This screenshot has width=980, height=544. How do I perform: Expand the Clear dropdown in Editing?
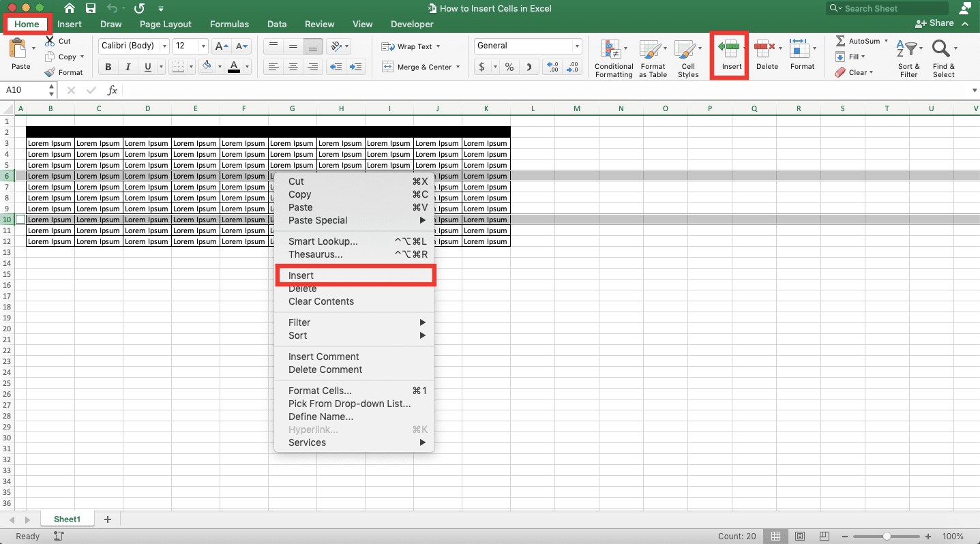tap(871, 73)
